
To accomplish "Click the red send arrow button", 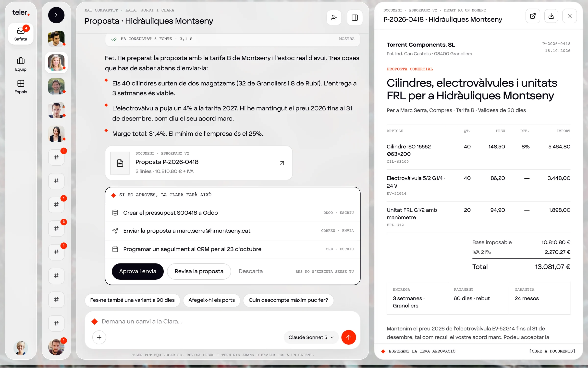I will [348, 337].
